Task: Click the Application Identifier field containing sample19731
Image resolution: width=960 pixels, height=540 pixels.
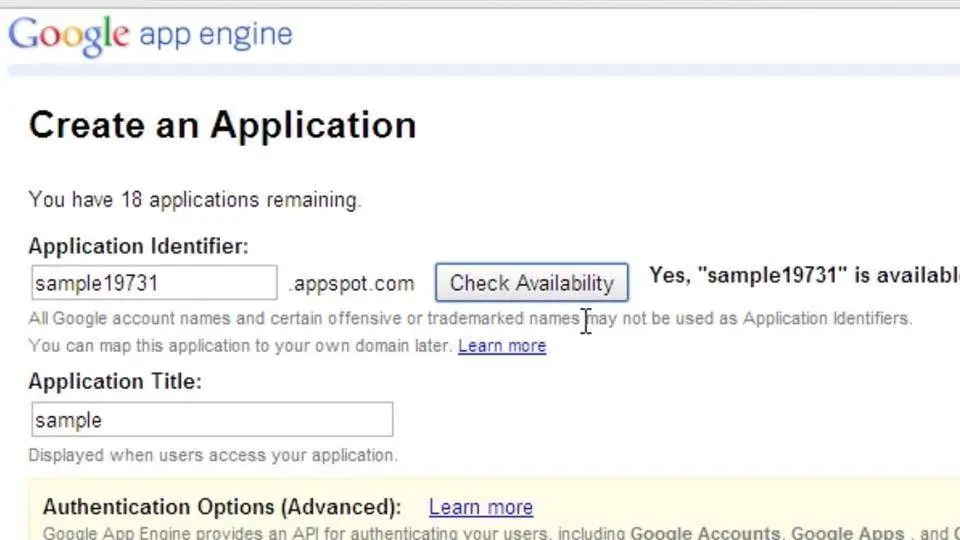Action: 154,283
